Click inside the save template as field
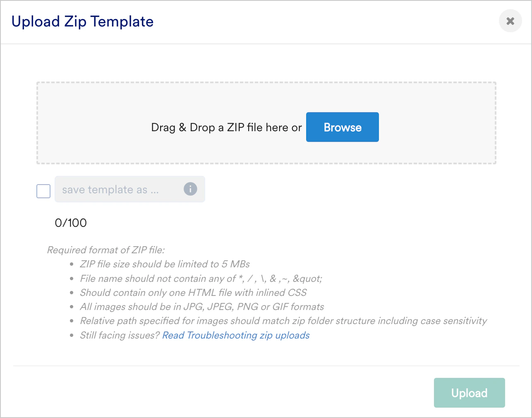 [x=116, y=189]
